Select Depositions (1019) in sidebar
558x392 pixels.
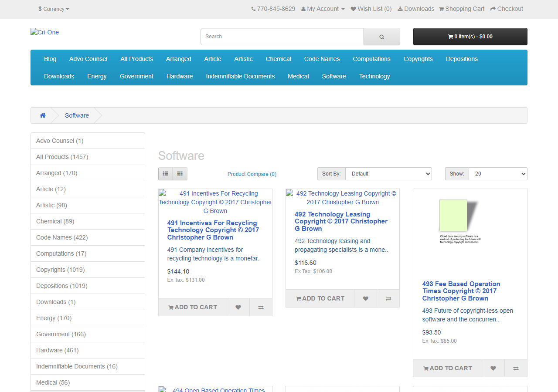click(x=88, y=286)
